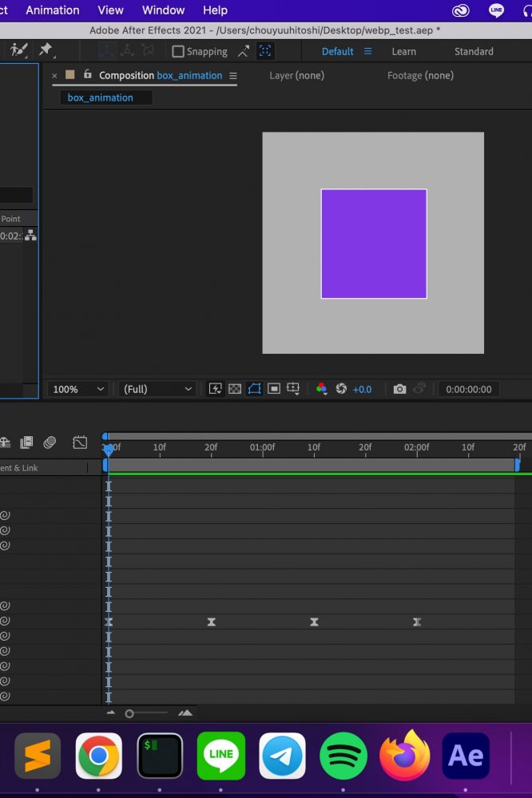The height and width of the screenshot is (798, 532).
Task: Open the Animation menu
Action: pyautogui.click(x=53, y=10)
